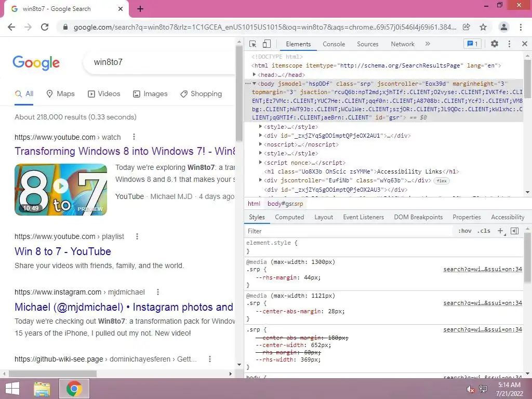Open a new tab with plus button

pyautogui.click(x=140, y=9)
